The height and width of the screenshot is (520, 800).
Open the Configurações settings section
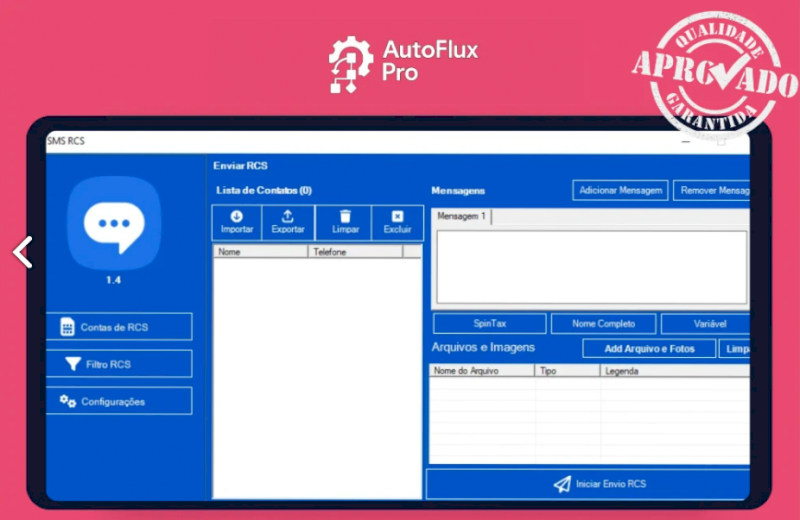coord(119,401)
